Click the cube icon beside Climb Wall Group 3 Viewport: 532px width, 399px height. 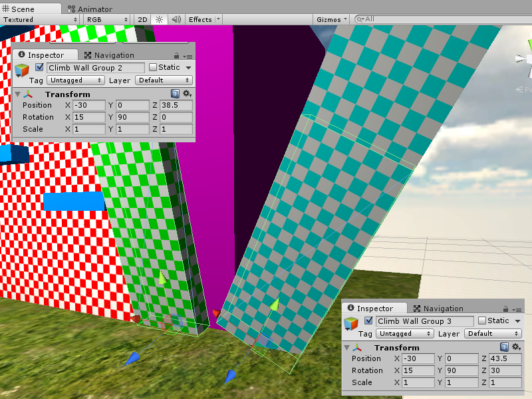[x=350, y=321]
